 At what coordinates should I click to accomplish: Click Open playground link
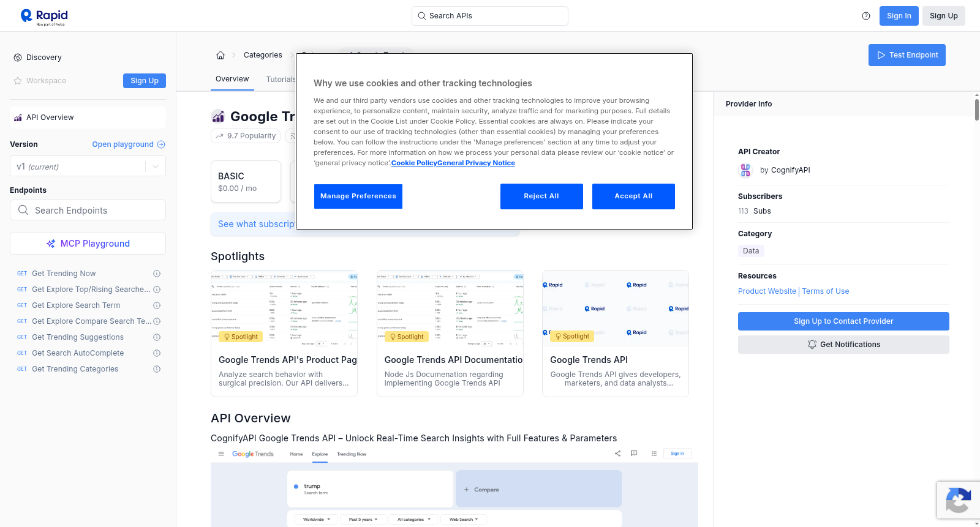coord(129,144)
